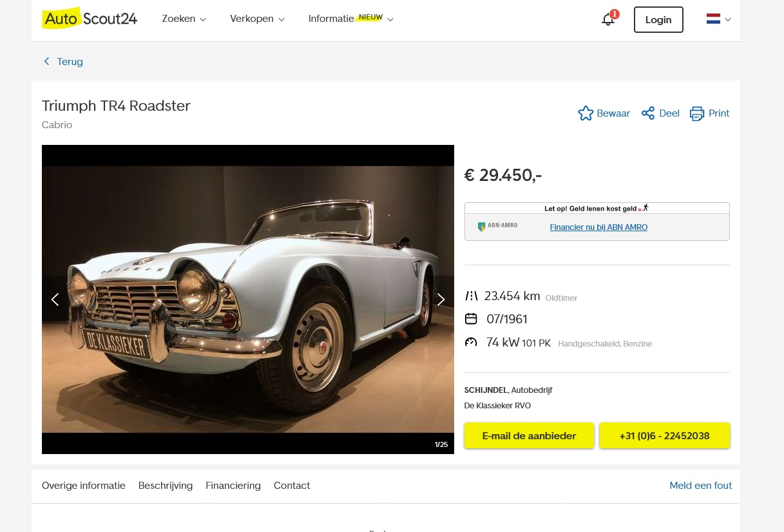Screen dimensions: 784x532
Task: Go back with the Terug arrow
Action: pos(46,62)
